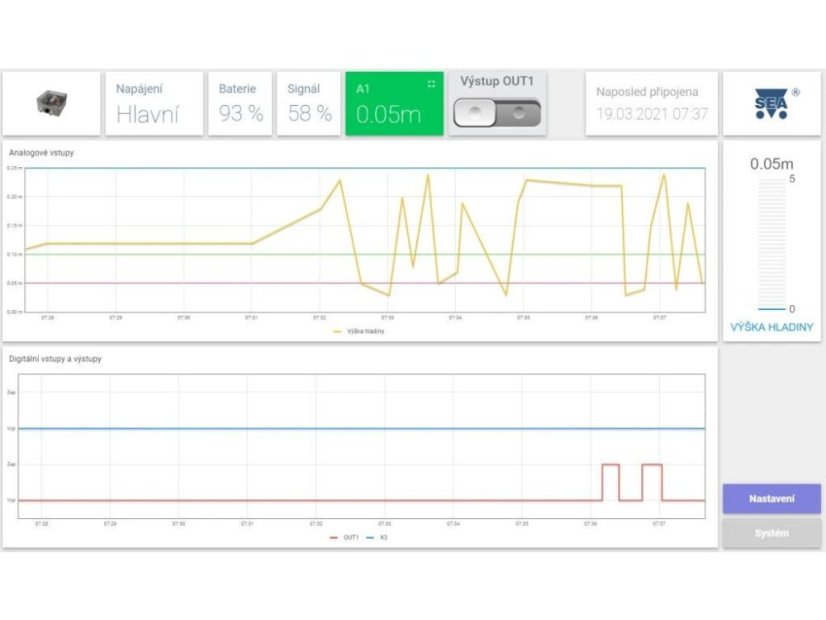
Task: Toggle Výška hladiny legend in analog chart
Action: tap(360, 331)
